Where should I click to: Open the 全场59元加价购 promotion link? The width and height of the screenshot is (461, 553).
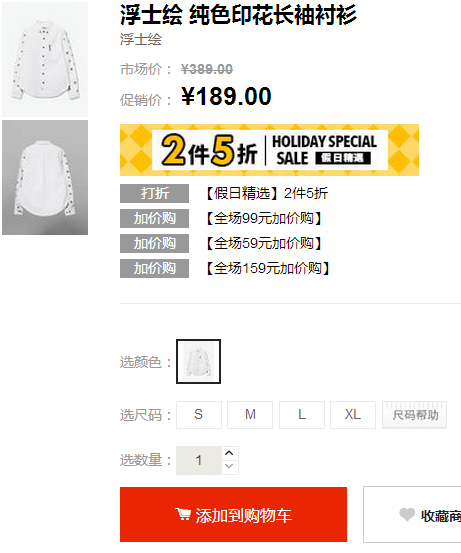click(263, 243)
